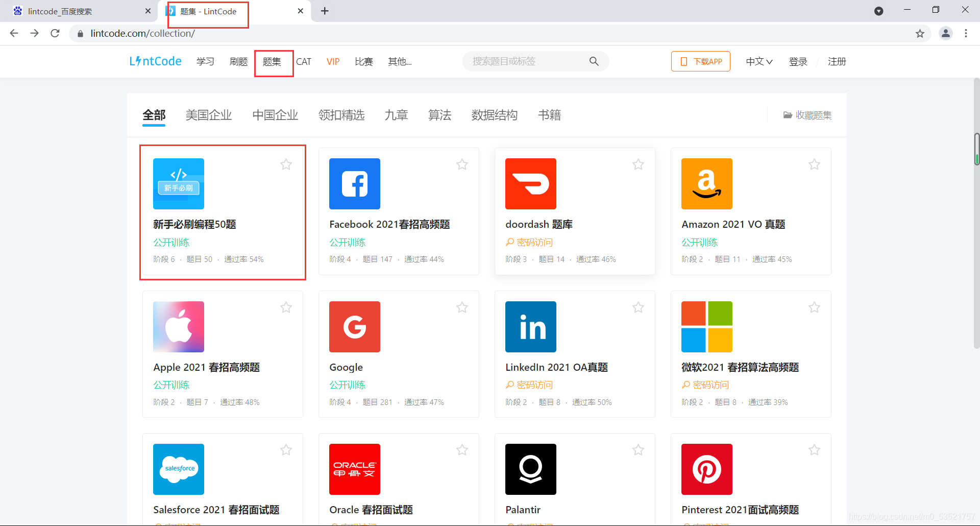Switch to the 九章 tab
980x526 pixels.
397,115
